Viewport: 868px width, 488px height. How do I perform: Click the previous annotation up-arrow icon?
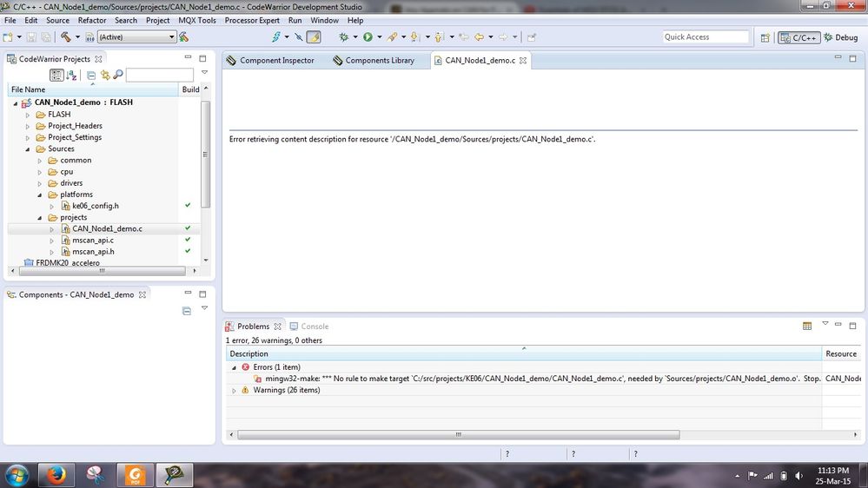pos(439,37)
